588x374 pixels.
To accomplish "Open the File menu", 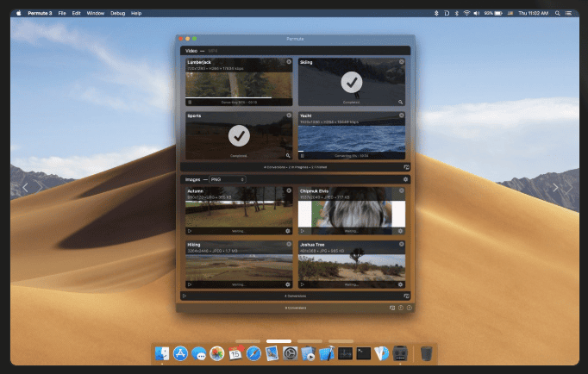I will [x=62, y=13].
